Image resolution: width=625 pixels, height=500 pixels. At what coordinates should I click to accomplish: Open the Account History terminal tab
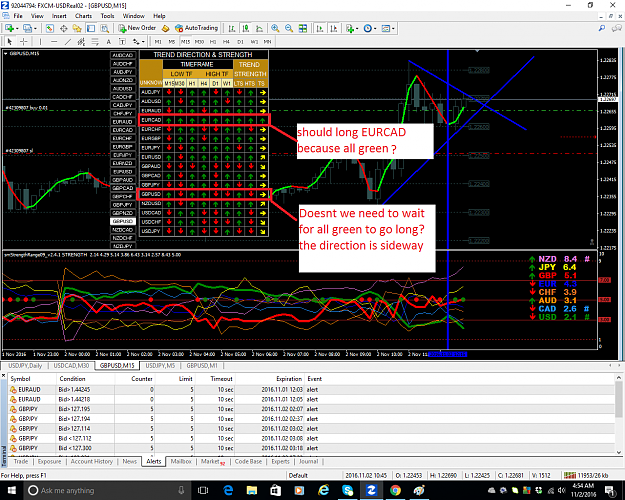click(92, 461)
